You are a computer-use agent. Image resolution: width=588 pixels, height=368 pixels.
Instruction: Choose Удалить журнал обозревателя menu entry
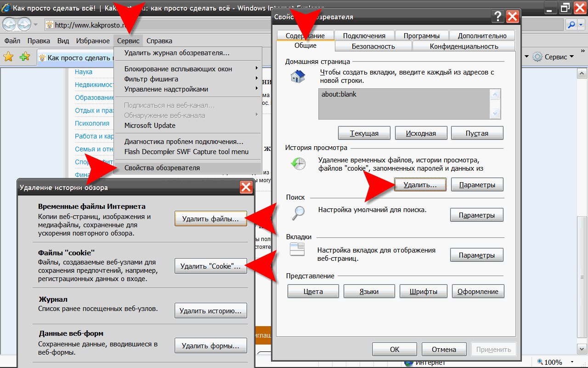point(187,53)
